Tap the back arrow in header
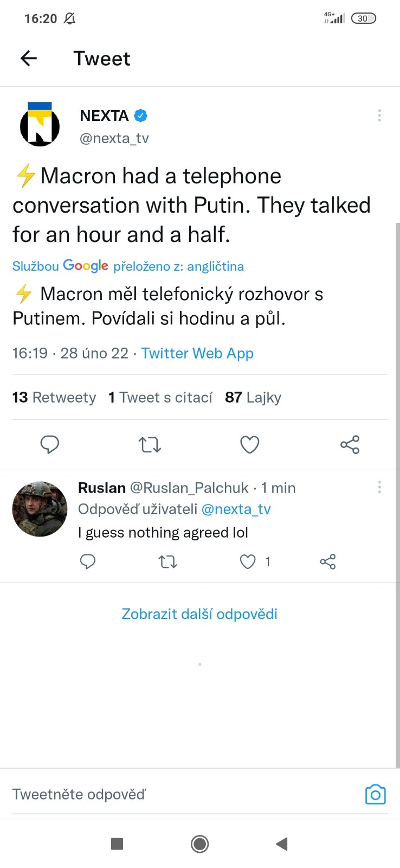 click(x=28, y=58)
